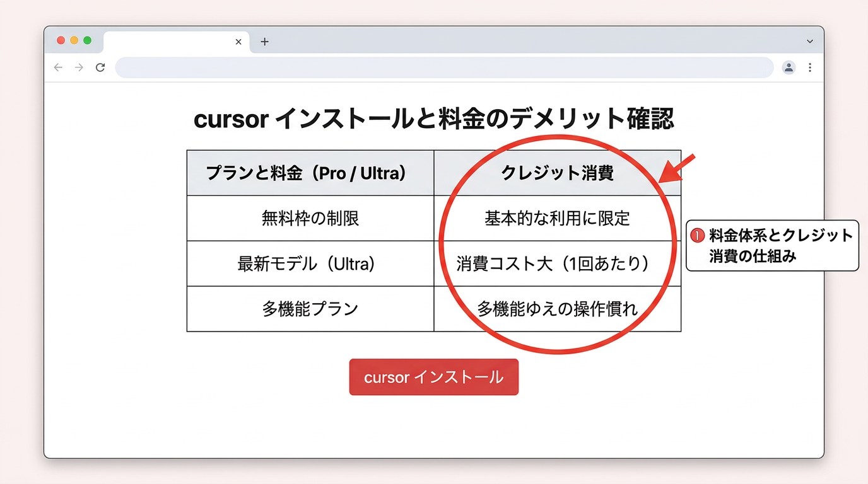Viewport: 868px width, 484px height.
Task: Click the cursor インストール button
Action: [x=433, y=377]
